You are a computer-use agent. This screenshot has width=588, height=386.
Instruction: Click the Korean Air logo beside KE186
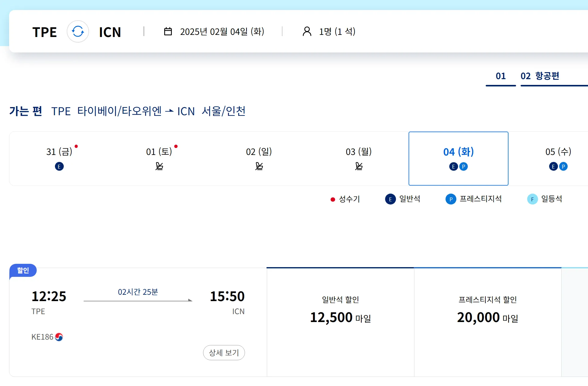[59, 337]
